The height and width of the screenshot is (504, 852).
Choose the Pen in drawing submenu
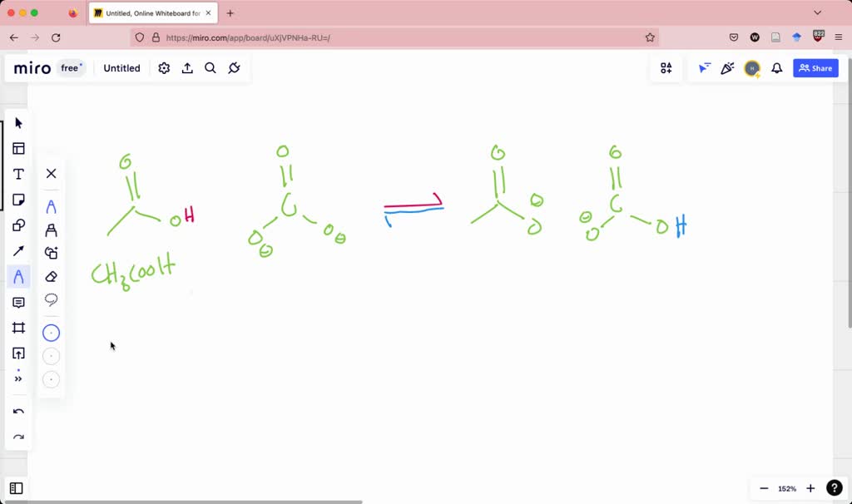coord(51,207)
